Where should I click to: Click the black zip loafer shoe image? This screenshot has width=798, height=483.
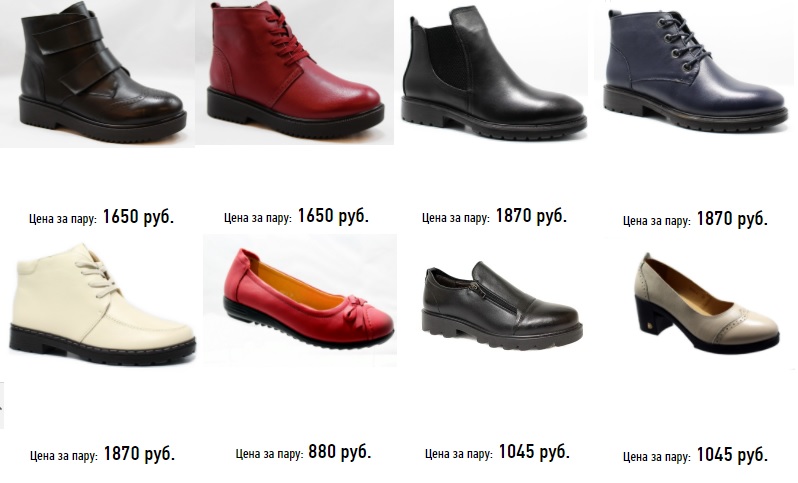(x=502, y=305)
